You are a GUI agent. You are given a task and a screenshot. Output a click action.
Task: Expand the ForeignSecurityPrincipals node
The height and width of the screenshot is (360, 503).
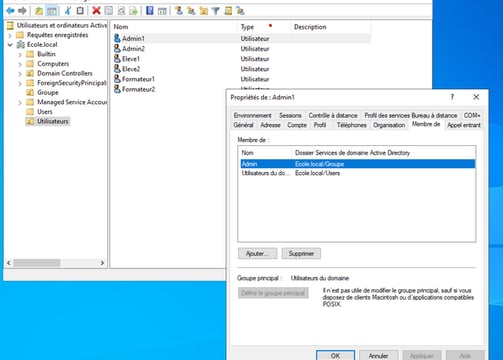click(20, 83)
